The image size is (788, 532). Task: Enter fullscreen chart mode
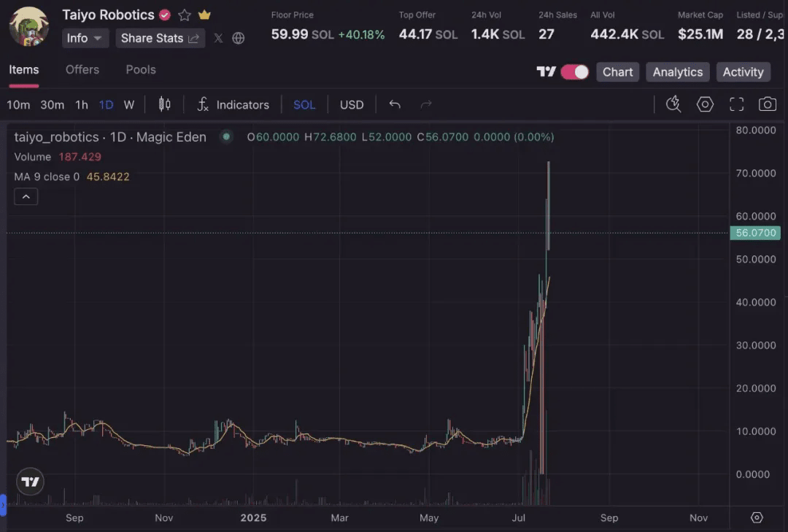pos(736,104)
